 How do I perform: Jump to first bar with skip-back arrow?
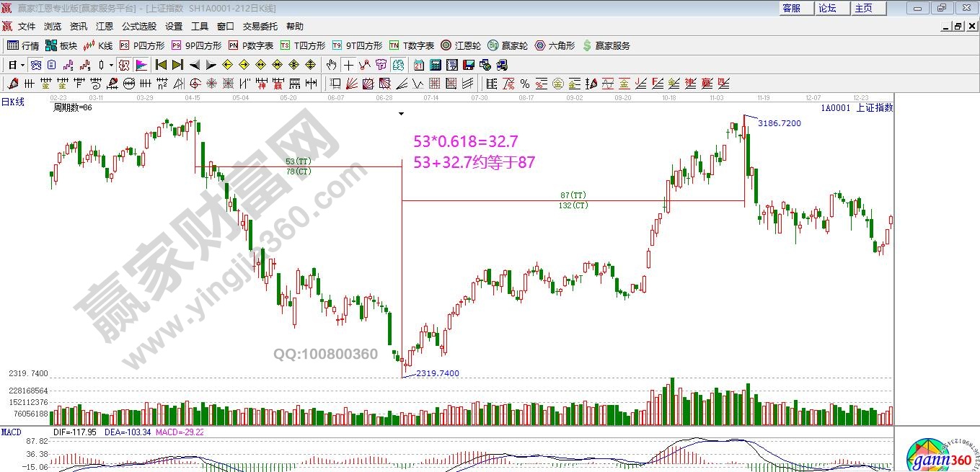tap(161, 65)
